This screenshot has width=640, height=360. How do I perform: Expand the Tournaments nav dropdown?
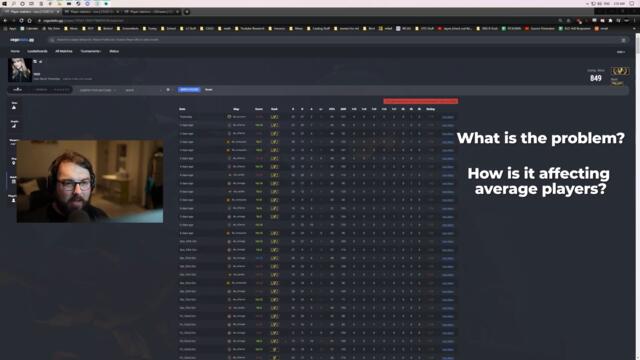tap(90, 51)
